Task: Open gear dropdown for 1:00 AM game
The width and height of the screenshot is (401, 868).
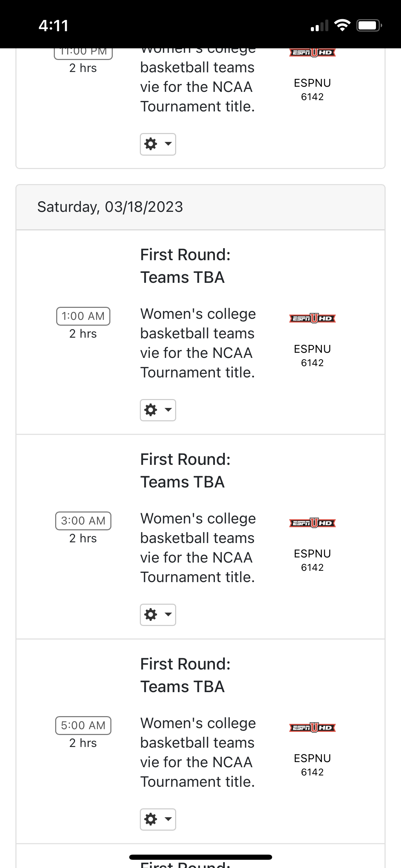Action: pos(158,410)
